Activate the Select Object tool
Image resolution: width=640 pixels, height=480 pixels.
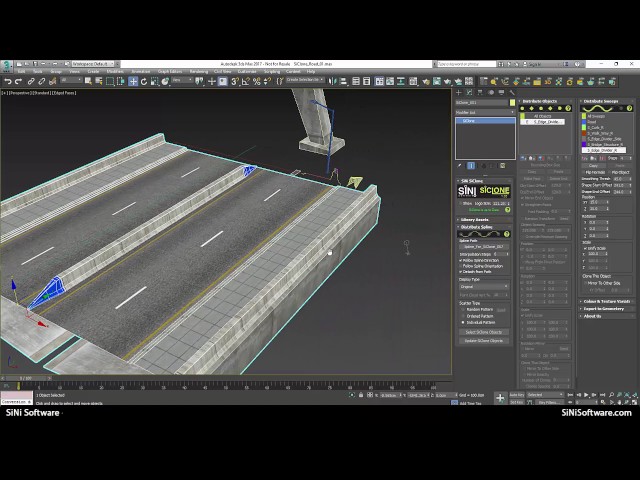(88, 82)
